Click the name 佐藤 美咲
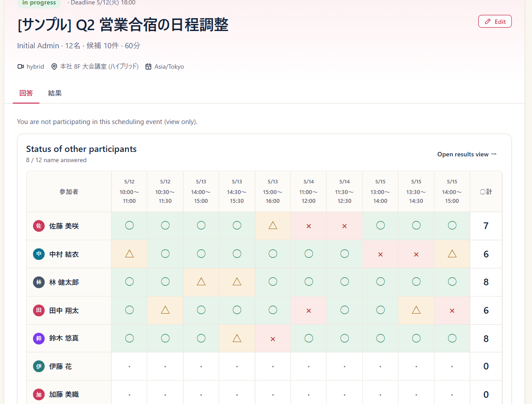 [64, 226]
